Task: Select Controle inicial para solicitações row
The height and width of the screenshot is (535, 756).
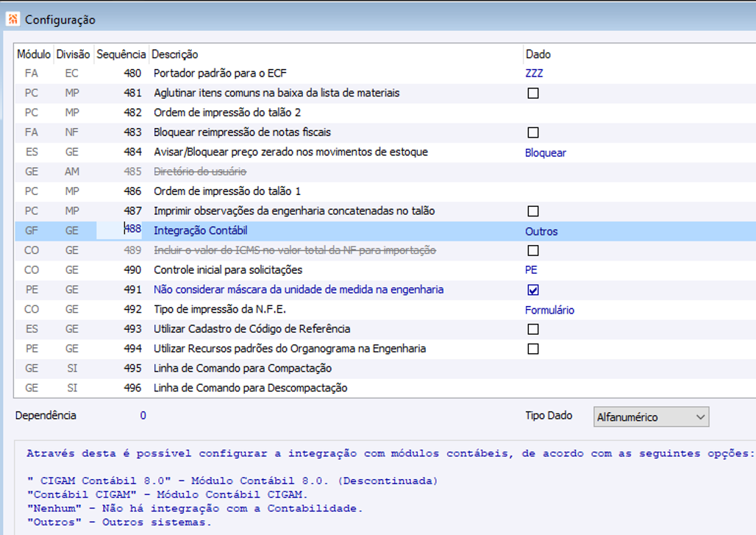Action: (x=385, y=270)
